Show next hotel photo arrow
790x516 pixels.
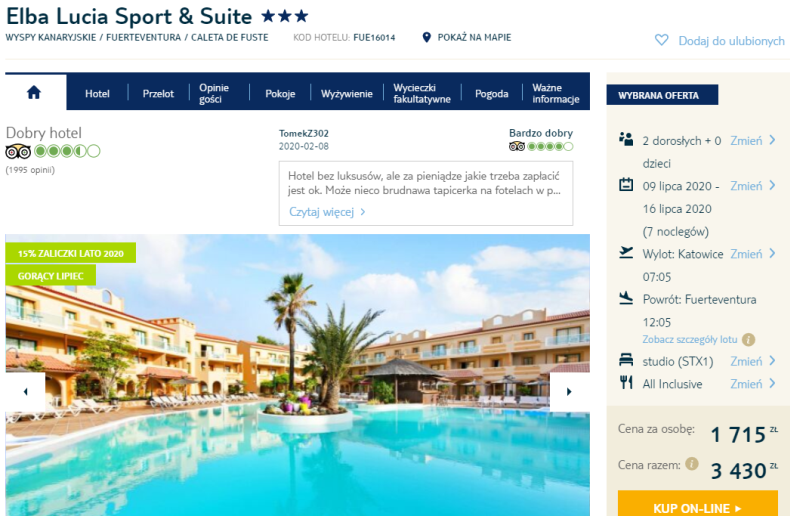pos(569,392)
